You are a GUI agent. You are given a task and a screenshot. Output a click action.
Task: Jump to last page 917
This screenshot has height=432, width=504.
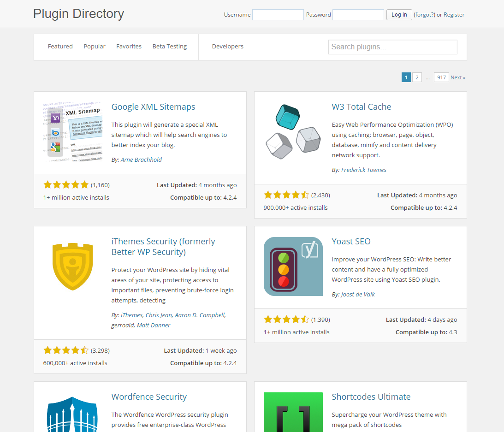[441, 77]
